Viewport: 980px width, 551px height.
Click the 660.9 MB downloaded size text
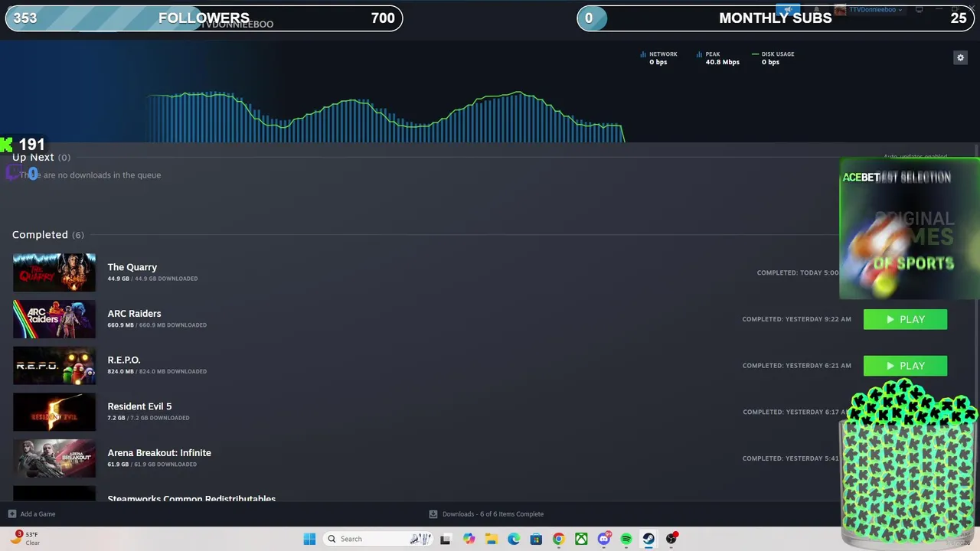coord(157,325)
